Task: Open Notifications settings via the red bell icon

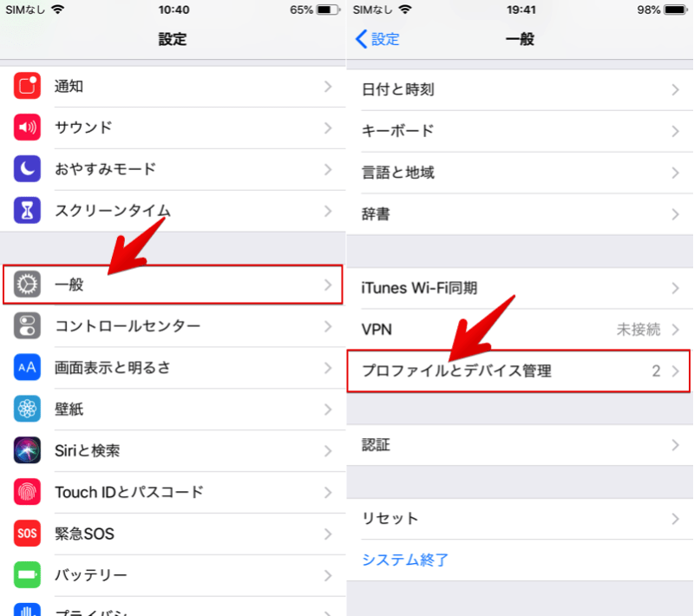Action: 26,86
